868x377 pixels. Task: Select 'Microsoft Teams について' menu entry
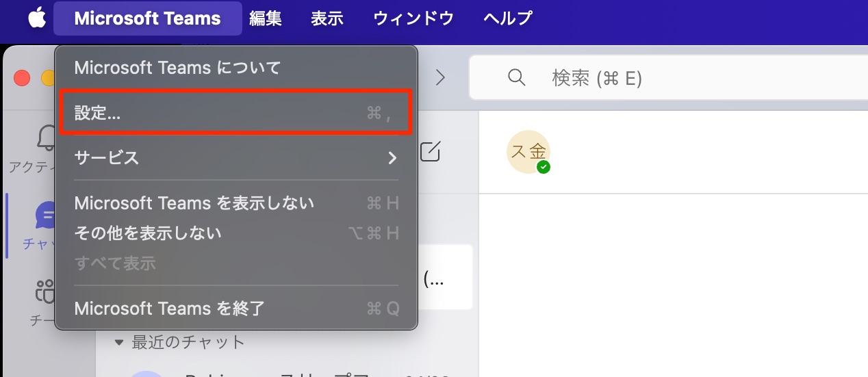(236, 68)
